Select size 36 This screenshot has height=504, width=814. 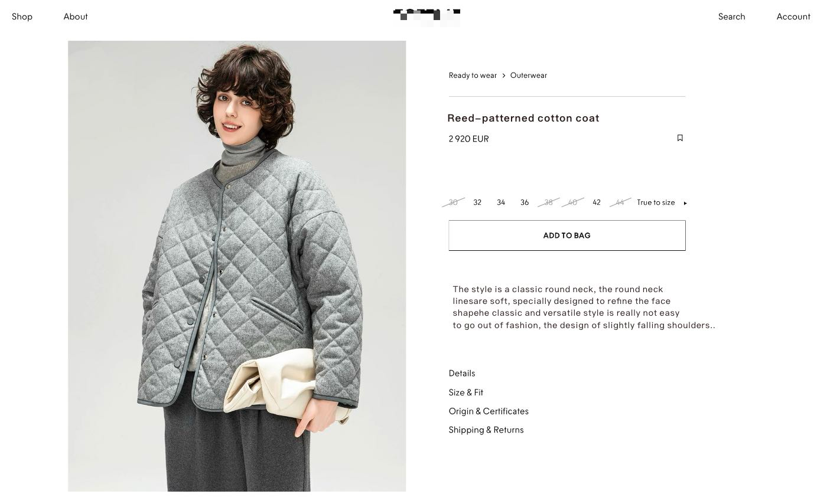pos(525,202)
